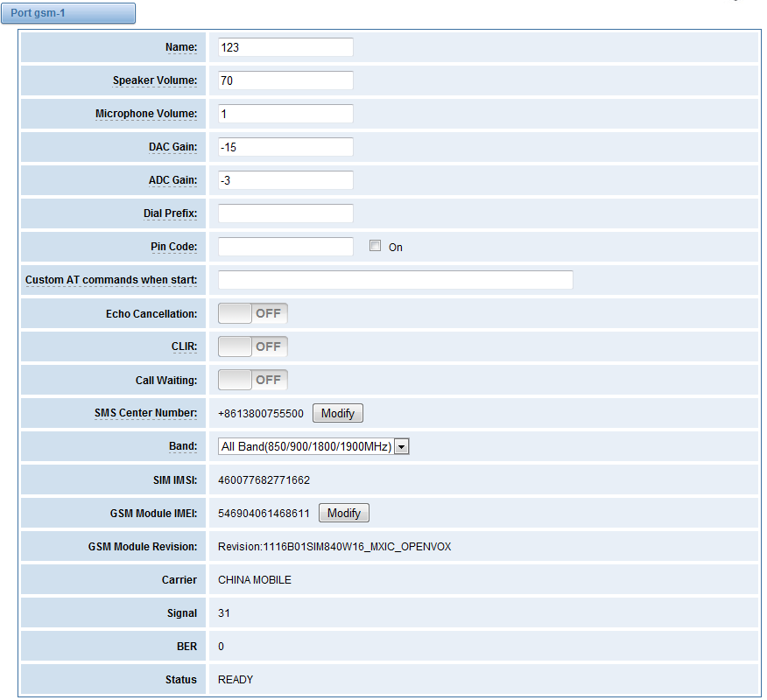Click the GSM Module IMEI label

tap(153, 514)
